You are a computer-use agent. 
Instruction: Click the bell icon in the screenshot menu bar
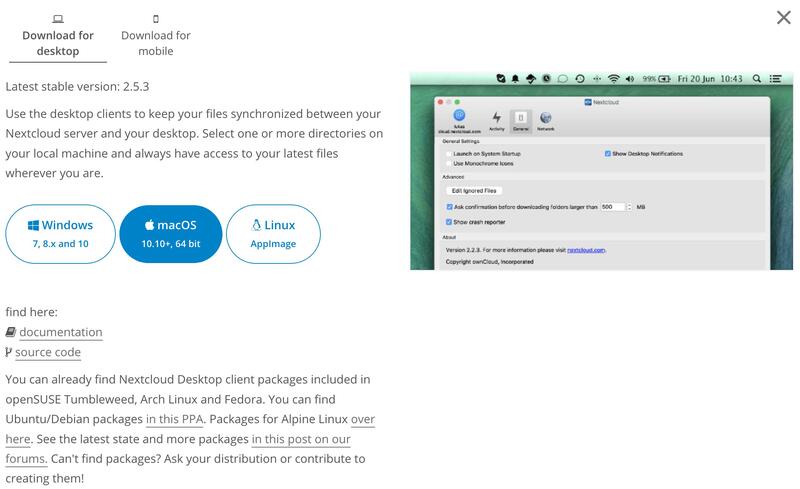[515, 79]
